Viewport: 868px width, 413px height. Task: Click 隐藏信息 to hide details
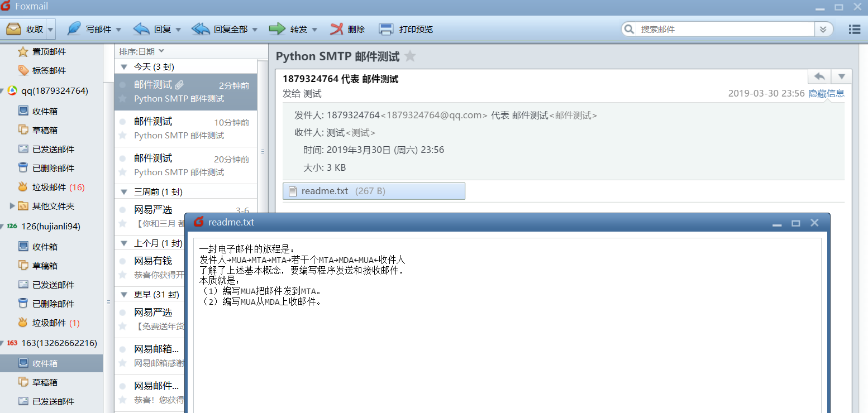pyautogui.click(x=826, y=94)
